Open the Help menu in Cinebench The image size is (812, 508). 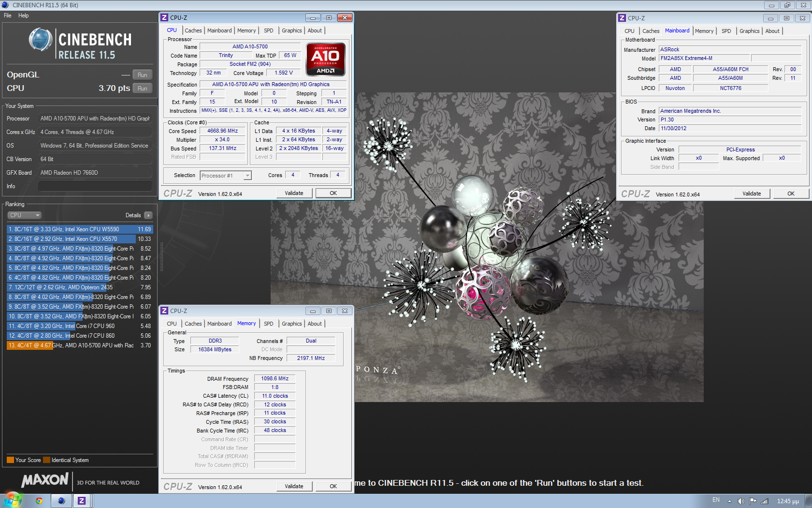point(24,15)
